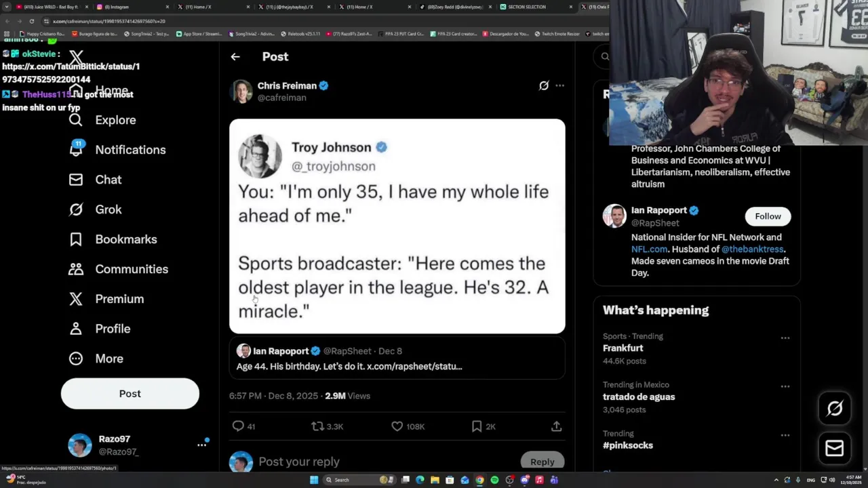
Task: Open the NFL.com link in Rapoport's bio
Action: 649,249
